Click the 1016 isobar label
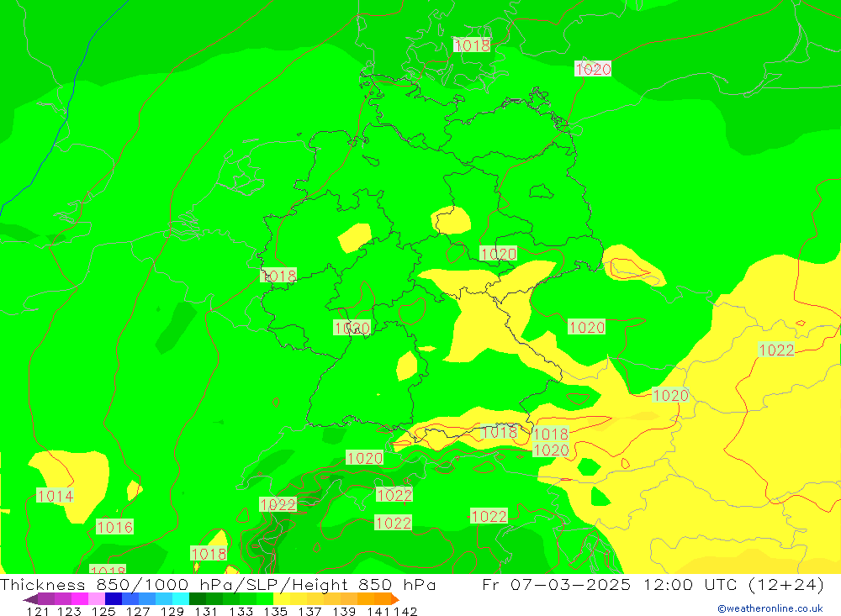Image resolution: width=841 pixels, height=616 pixels. tap(114, 527)
